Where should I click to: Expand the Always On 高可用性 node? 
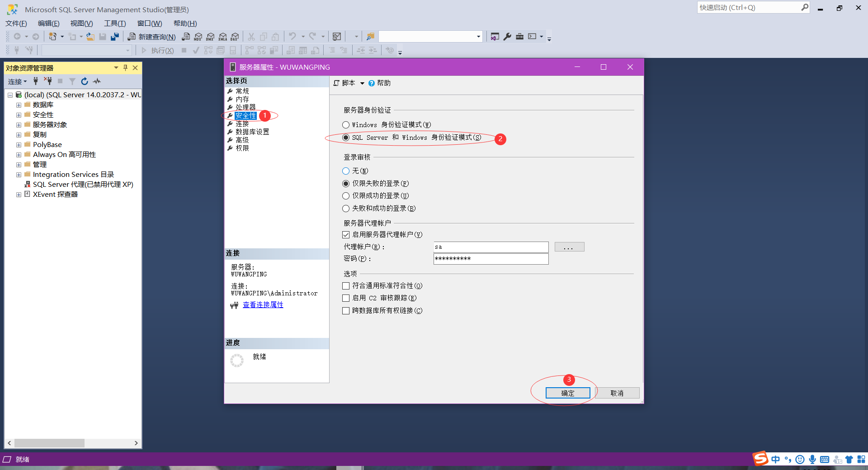19,155
